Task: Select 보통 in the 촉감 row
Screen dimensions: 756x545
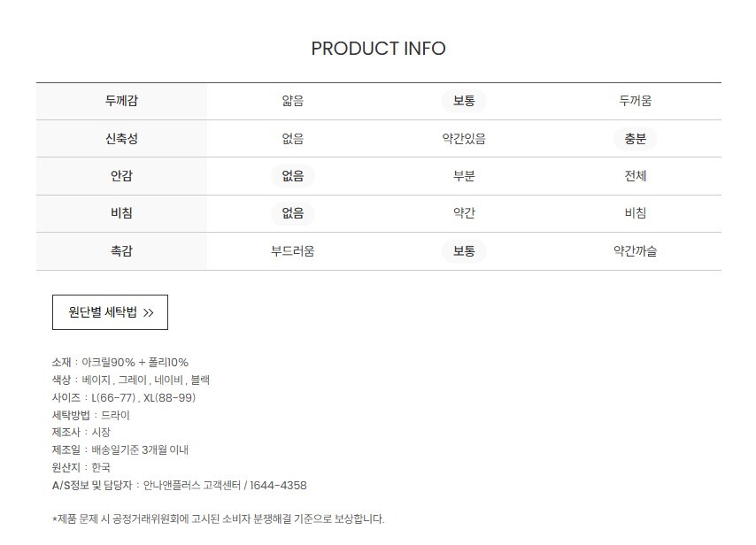Action: coord(464,251)
